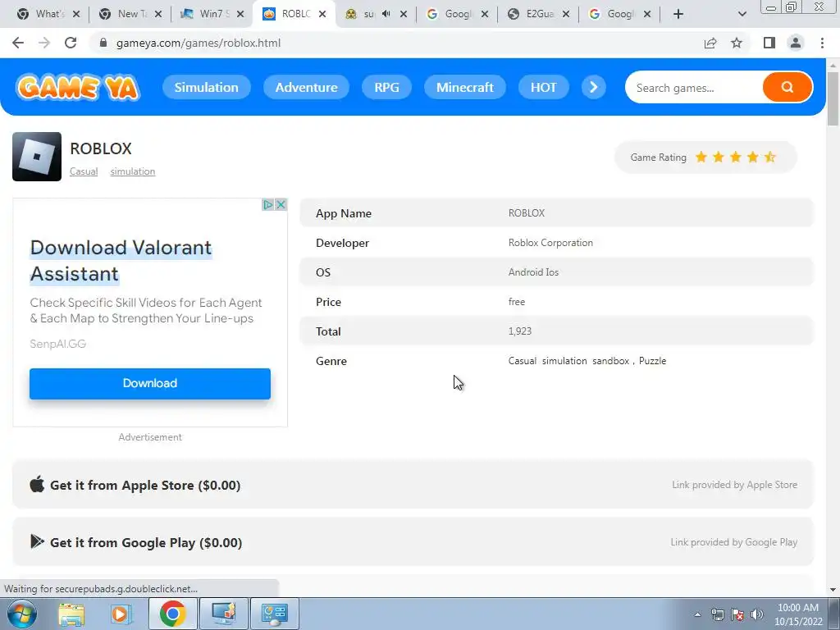Show hidden tray icons arrow

click(697, 615)
